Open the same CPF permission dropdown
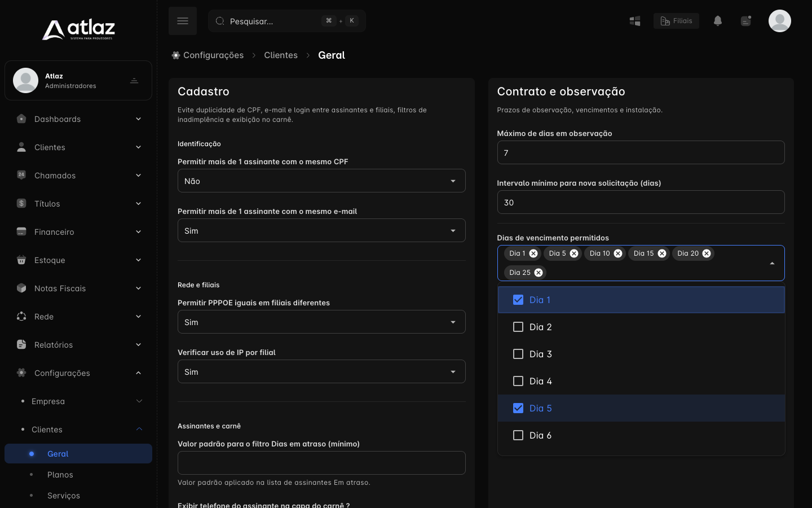This screenshot has height=508, width=812. pos(321,181)
